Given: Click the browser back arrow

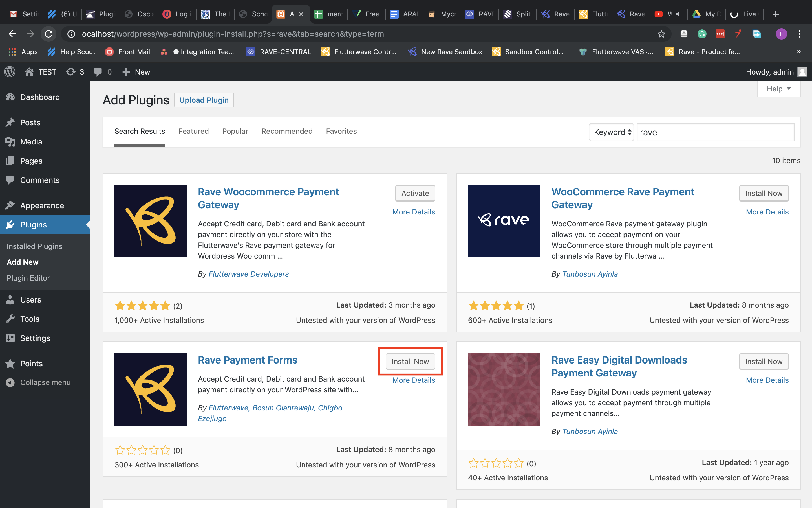Looking at the screenshot, I should 12,34.
